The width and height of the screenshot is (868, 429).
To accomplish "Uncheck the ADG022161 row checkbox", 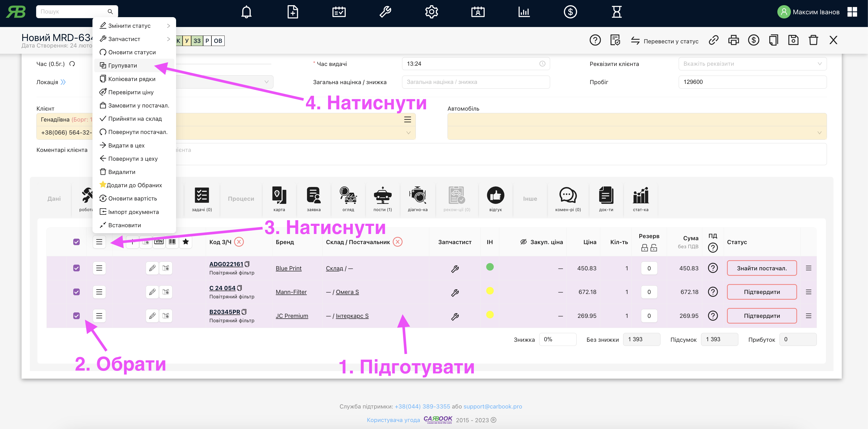I will point(77,268).
